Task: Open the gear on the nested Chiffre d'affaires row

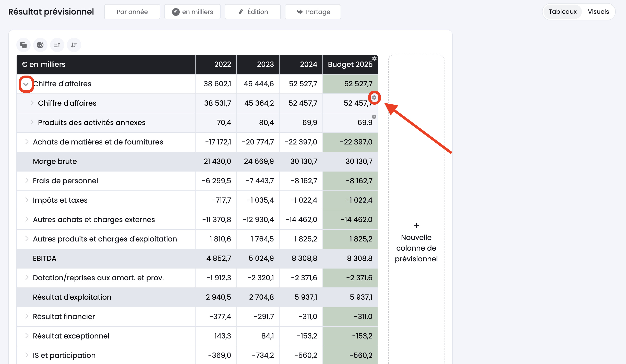Action: tap(374, 98)
